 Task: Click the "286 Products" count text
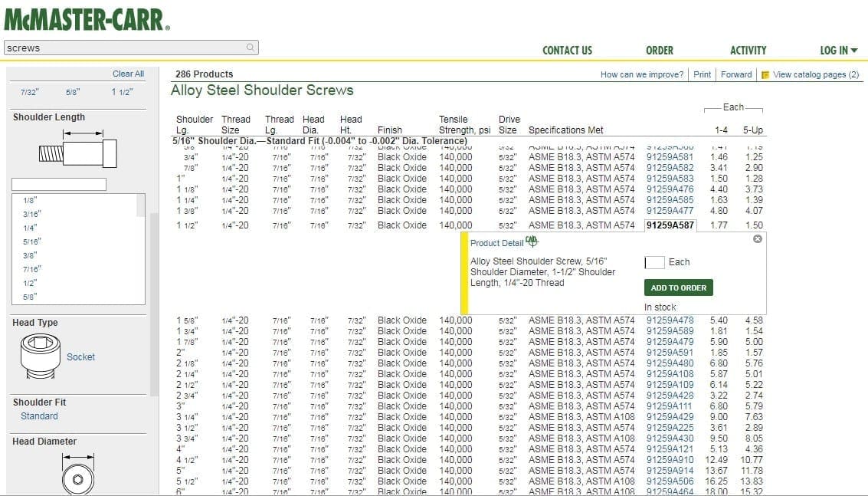pos(205,74)
